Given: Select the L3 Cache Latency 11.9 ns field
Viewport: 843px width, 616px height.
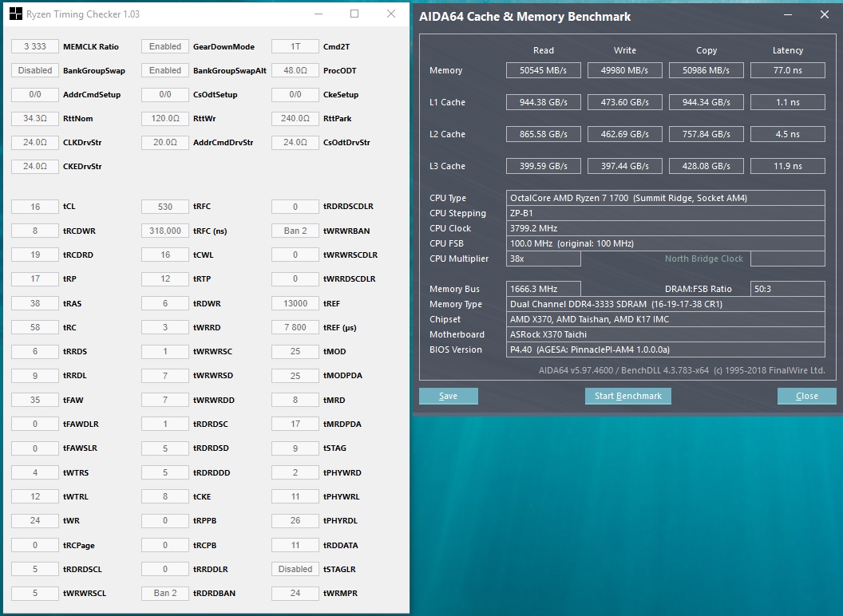Looking at the screenshot, I should tap(788, 166).
